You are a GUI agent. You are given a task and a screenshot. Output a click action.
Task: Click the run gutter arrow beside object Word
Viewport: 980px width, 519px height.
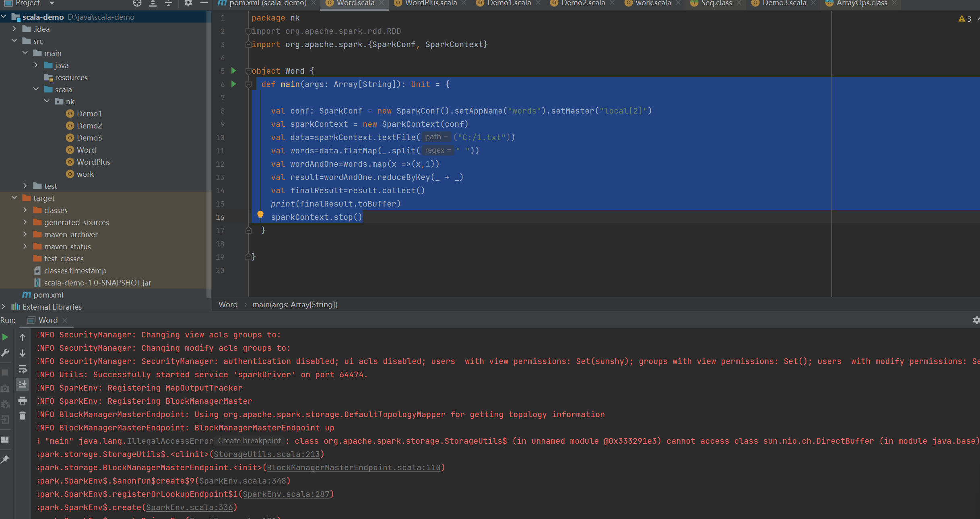pyautogui.click(x=234, y=71)
